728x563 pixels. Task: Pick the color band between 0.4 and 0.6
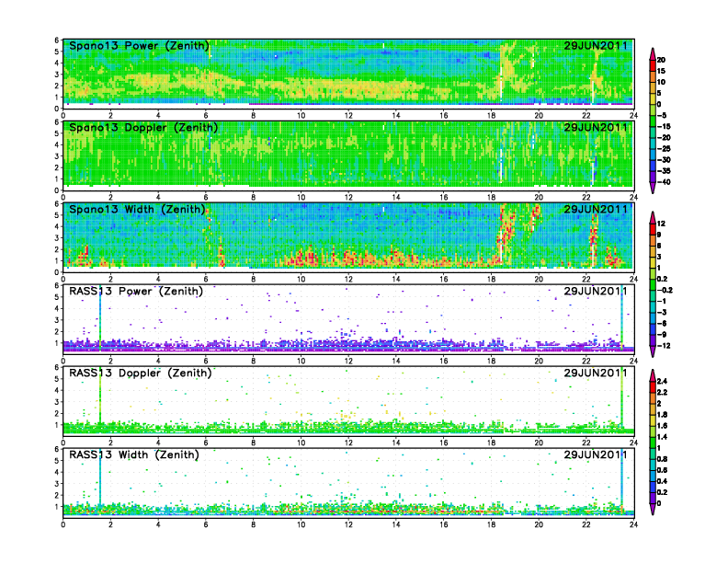(653, 476)
